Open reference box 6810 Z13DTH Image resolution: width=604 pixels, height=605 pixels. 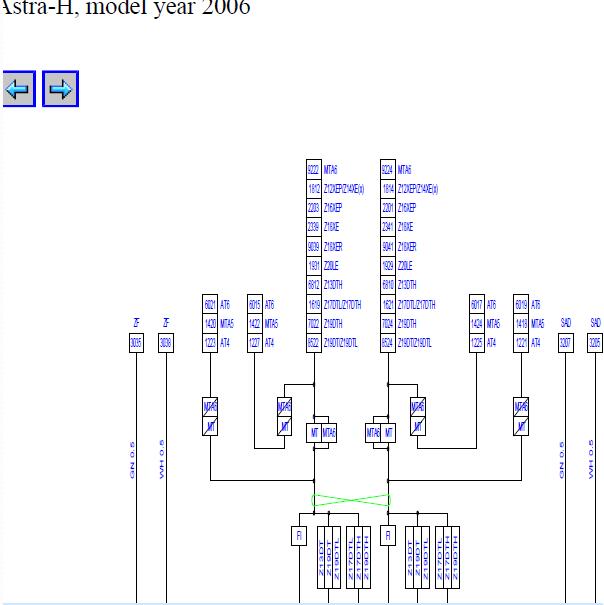point(387,285)
